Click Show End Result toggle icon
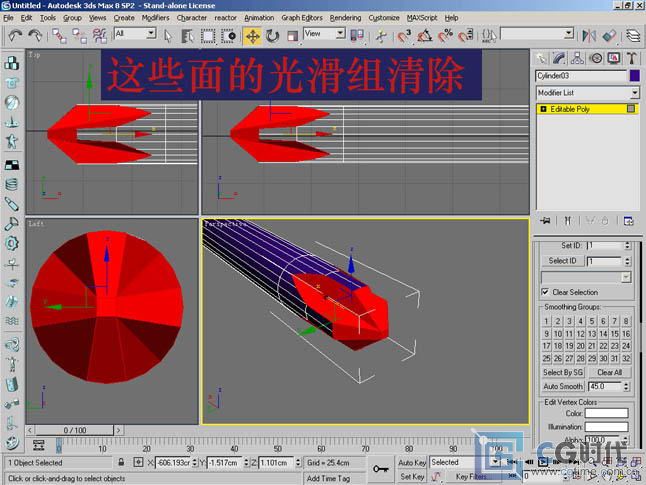The width and height of the screenshot is (646, 485). pyautogui.click(x=568, y=221)
